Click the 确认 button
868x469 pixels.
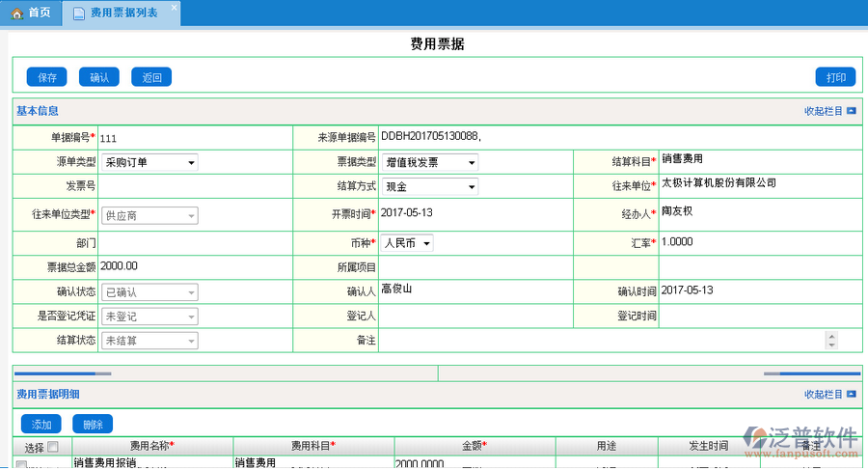(98, 77)
